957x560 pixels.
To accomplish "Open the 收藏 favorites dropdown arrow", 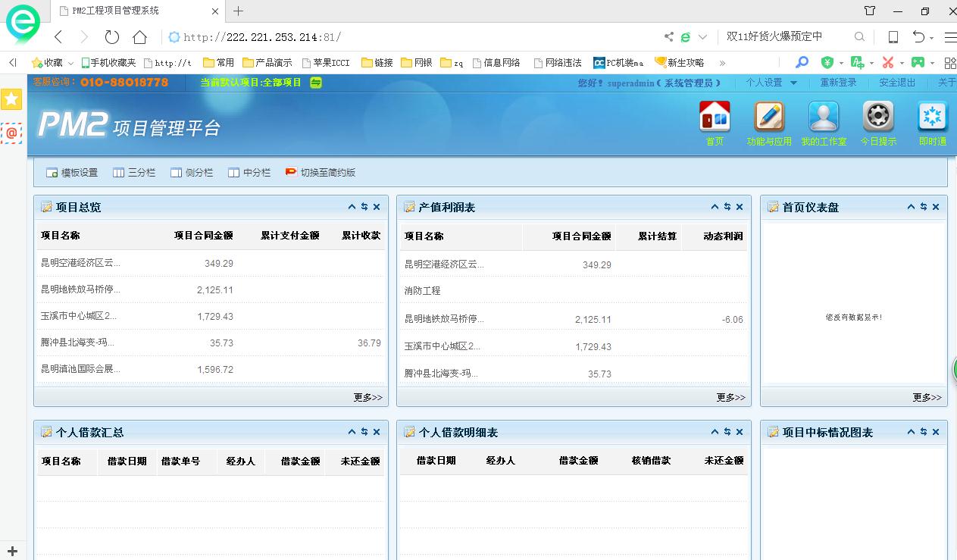I will point(71,63).
